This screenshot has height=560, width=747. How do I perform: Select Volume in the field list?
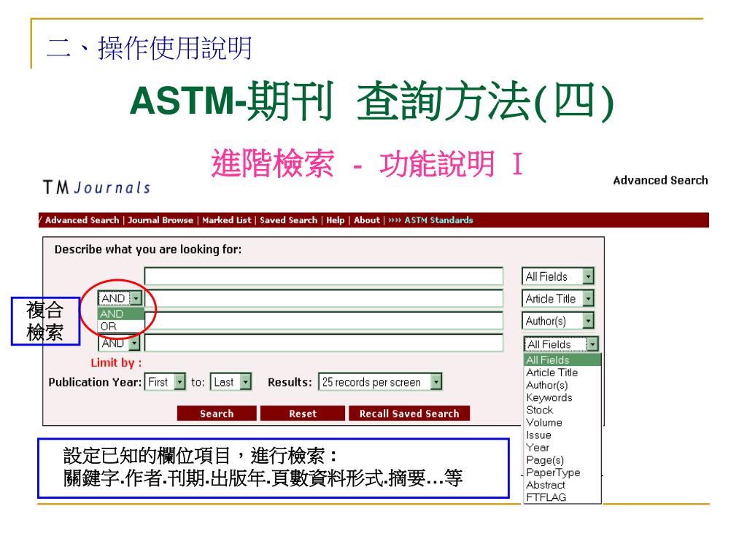(x=562, y=422)
